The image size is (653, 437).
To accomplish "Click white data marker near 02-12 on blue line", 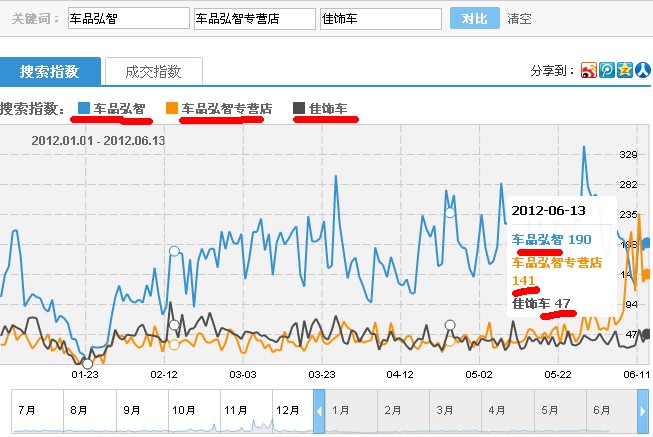I will 175,251.
